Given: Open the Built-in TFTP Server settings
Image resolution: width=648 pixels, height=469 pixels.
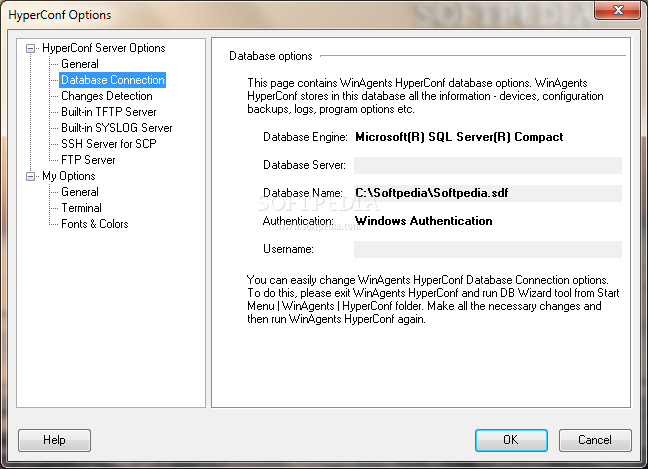Looking at the screenshot, I should click(109, 112).
